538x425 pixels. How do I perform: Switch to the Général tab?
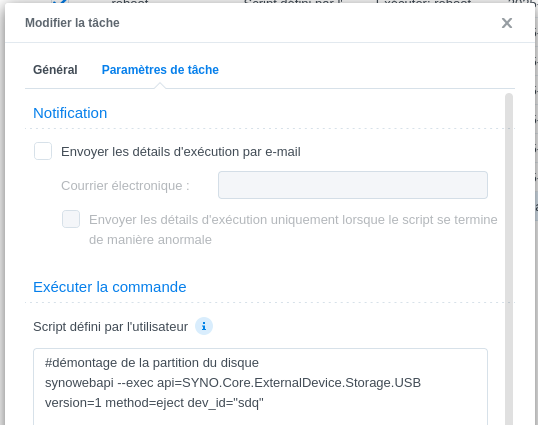[x=55, y=70]
